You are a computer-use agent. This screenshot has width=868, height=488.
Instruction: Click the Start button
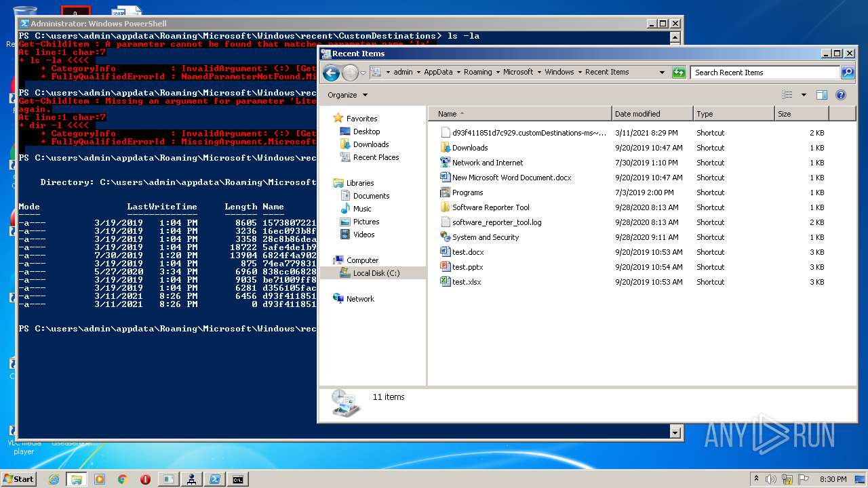[x=18, y=479]
